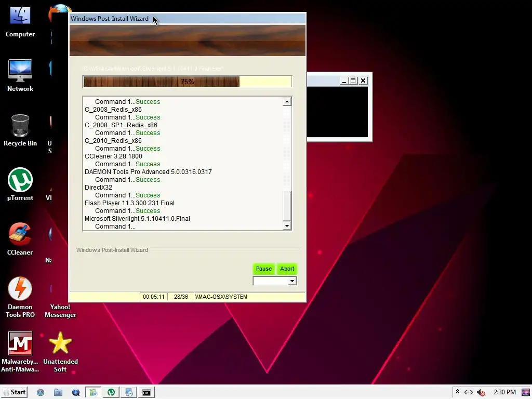Open the QuickTime-style taskbar icon
The height and width of the screenshot is (399, 532).
coord(76,393)
